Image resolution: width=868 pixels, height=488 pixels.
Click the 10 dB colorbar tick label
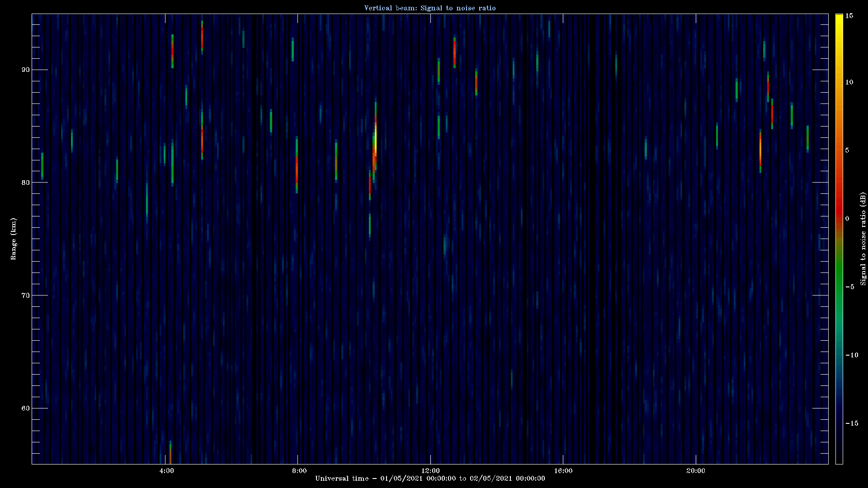click(x=849, y=82)
